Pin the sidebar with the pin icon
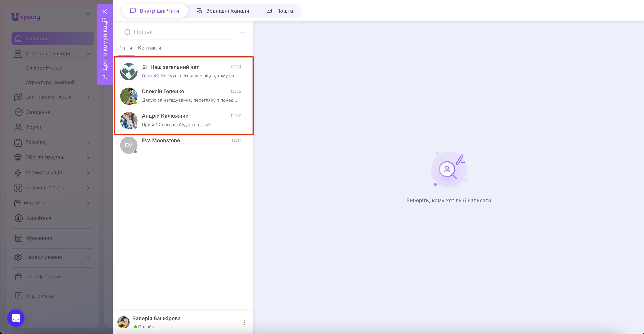Screen dimensions: 644x334 [x=88, y=16]
